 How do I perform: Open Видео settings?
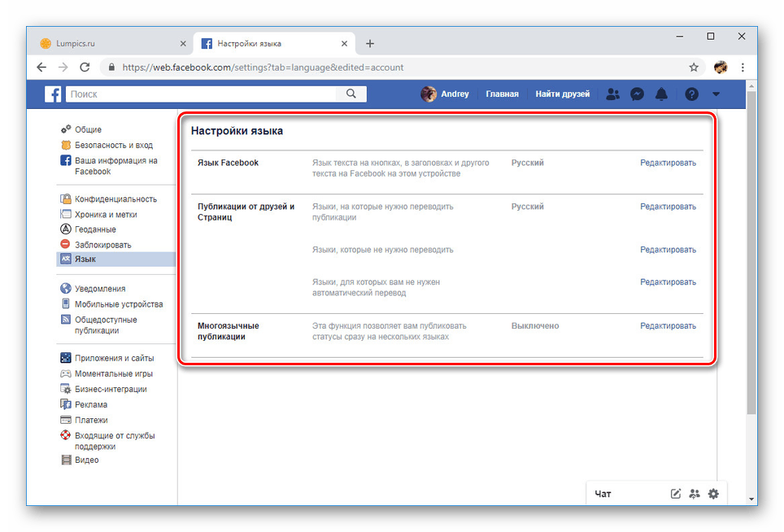(86, 460)
